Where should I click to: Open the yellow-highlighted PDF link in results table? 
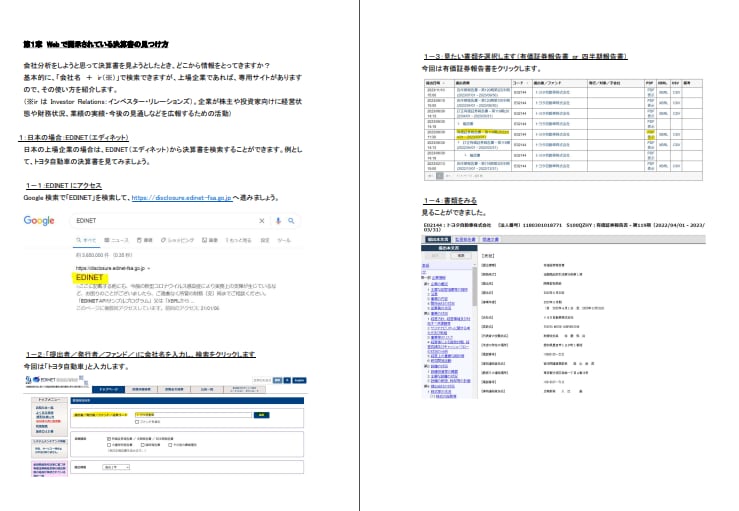click(x=650, y=134)
